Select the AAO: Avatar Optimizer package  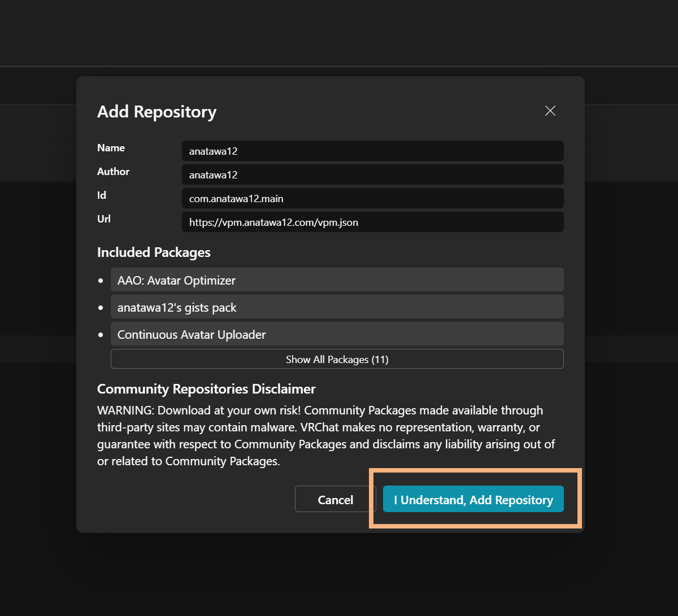click(337, 280)
